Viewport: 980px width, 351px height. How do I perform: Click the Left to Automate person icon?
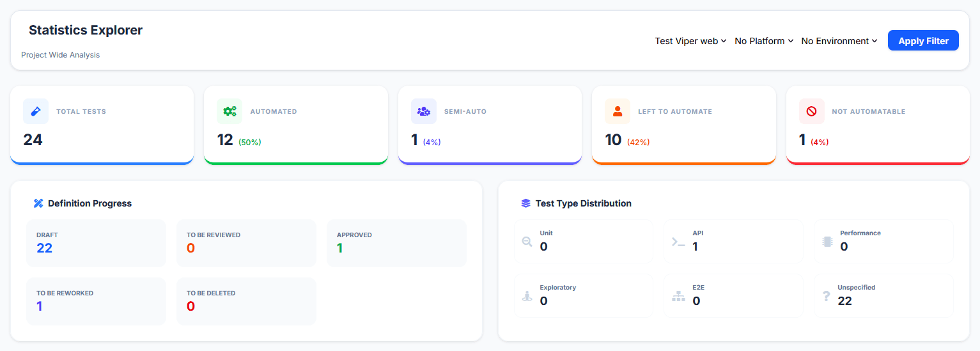pos(618,111)
